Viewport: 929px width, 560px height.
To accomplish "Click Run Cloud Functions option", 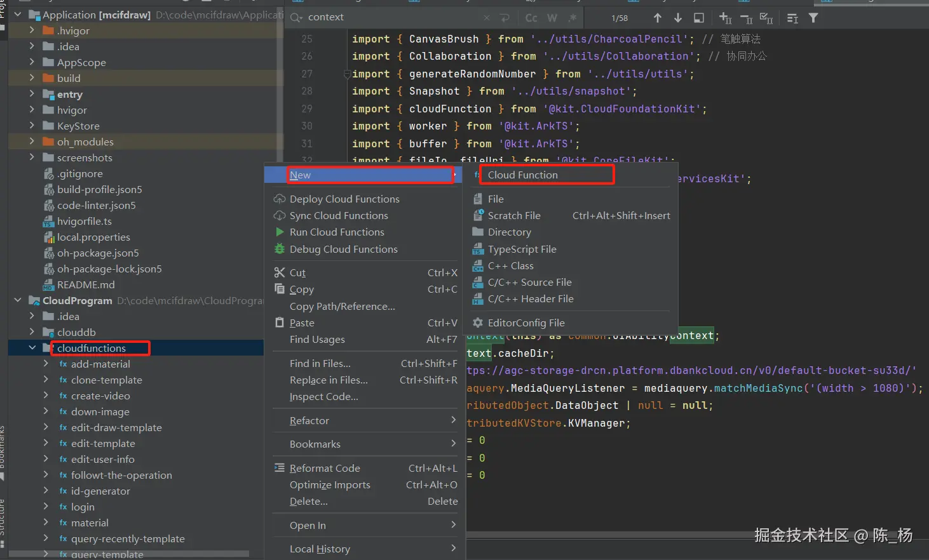I will coord(337,232).
